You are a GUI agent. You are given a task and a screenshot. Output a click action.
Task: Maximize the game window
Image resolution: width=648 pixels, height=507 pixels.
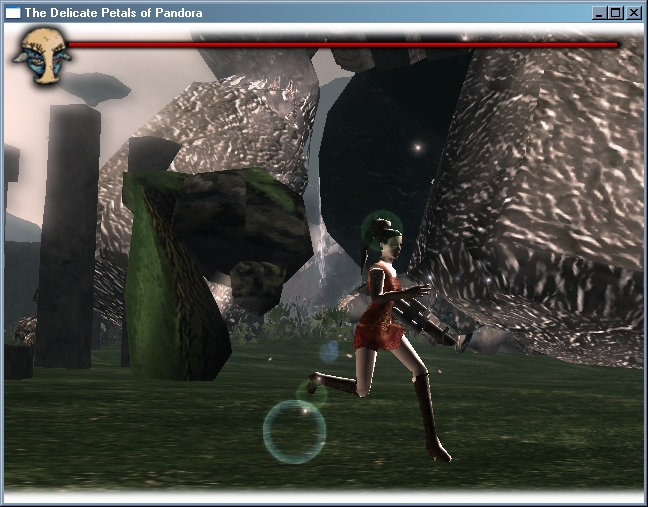click(615, 13)
